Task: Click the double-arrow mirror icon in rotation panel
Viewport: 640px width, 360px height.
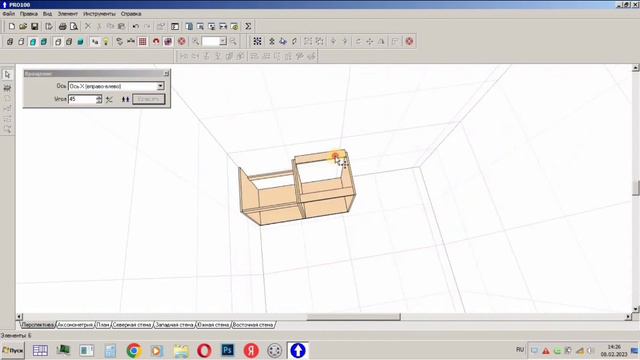Action: (x=125, y=99)
